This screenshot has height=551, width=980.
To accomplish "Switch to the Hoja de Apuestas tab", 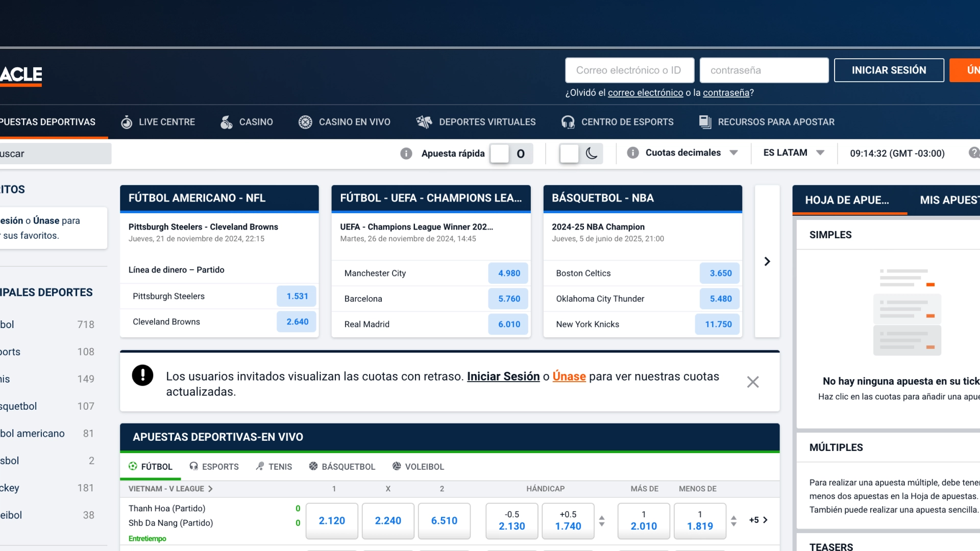I will 849,200.
